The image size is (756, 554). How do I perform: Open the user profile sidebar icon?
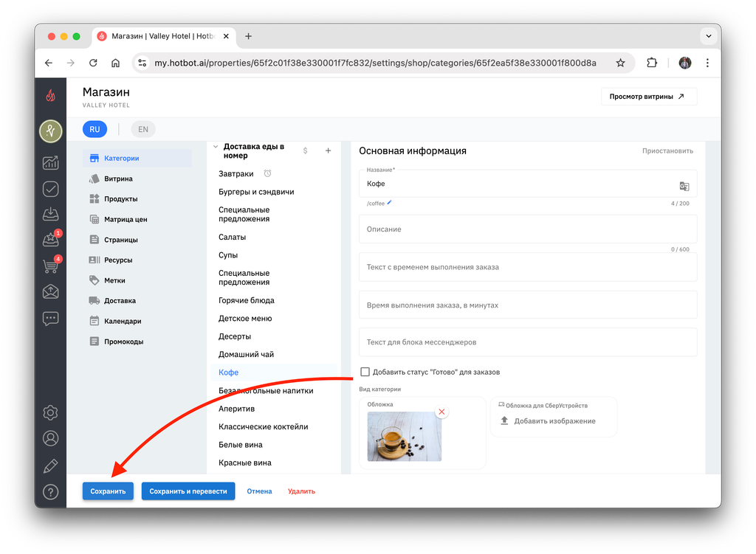coord(51,438)
